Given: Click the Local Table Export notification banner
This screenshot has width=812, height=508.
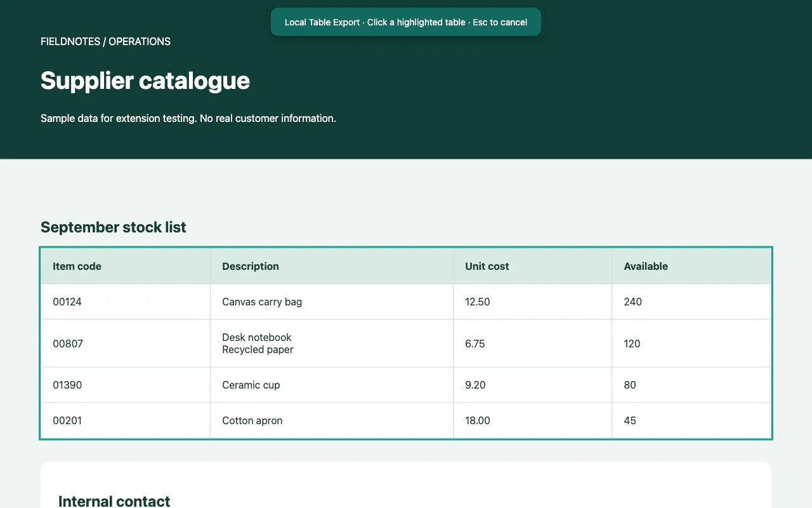Looking at the screenshot, I should coord(405,22).
